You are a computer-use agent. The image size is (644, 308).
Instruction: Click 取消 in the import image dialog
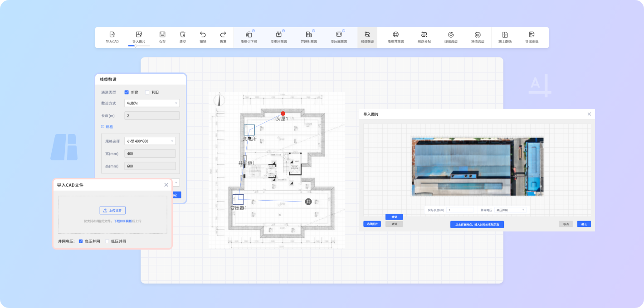coord(566,224)
